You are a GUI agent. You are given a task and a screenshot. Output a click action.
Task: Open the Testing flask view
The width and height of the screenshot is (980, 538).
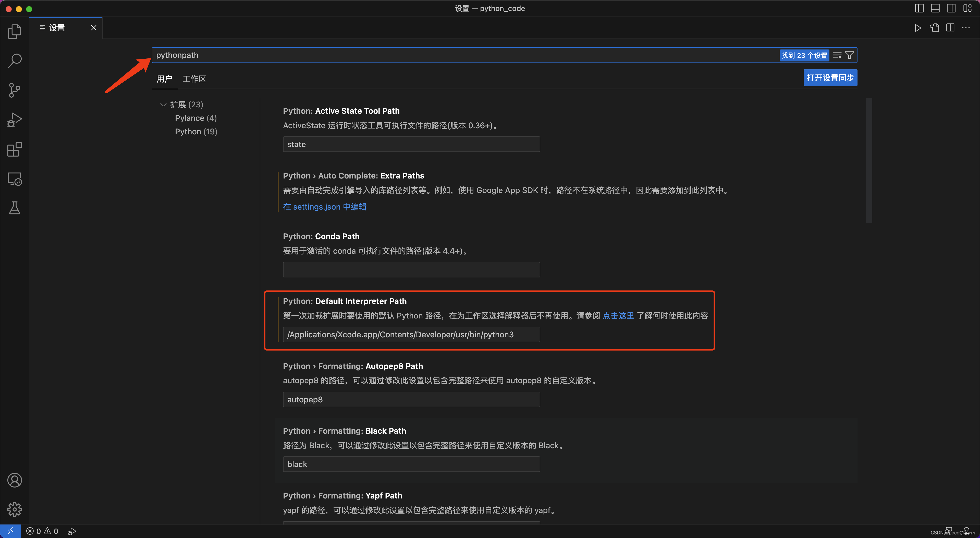15,208
